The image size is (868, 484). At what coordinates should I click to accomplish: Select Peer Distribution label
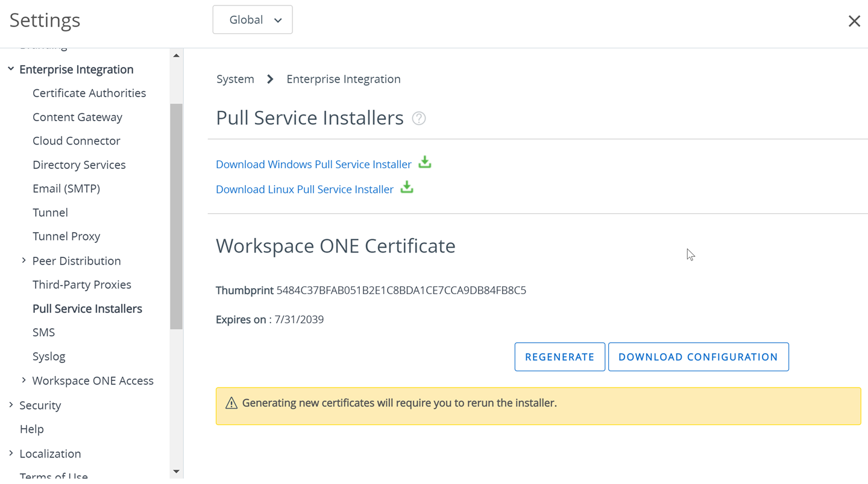(x=77, y=260)
